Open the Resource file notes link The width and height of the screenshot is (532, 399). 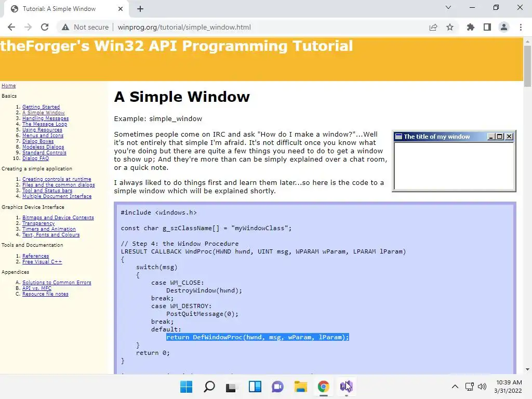[46, 294]
